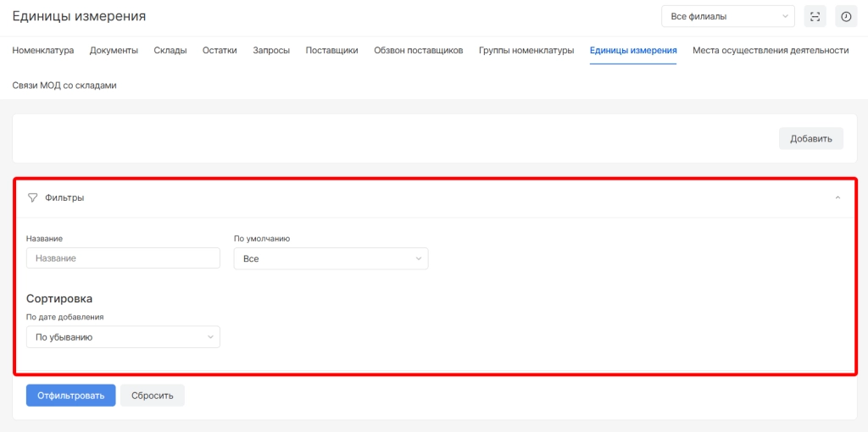Open the Документы tab

click(x=114, y=51)
